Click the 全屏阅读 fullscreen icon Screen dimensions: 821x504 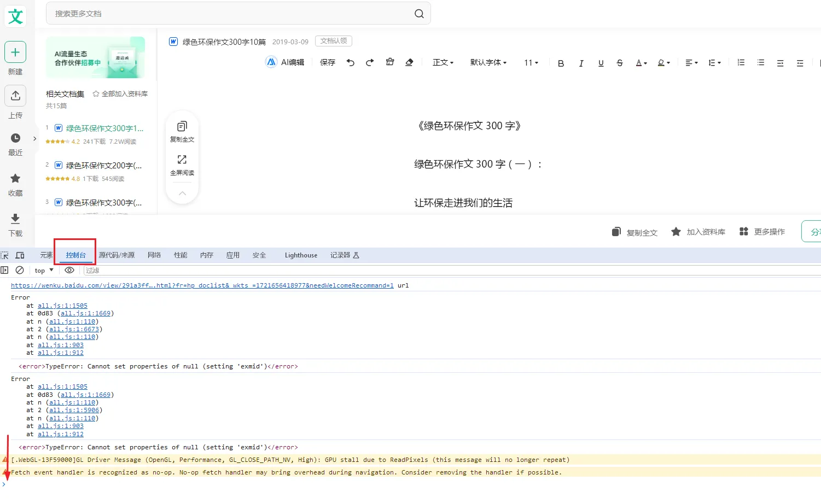click(182, 160)
